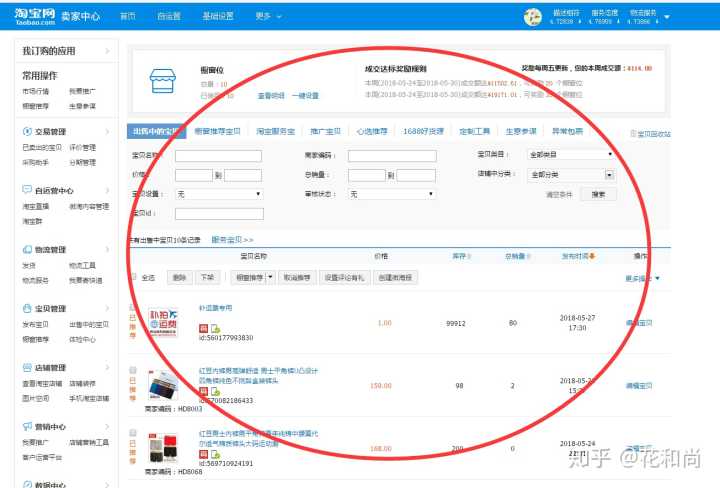Viewport: 720px width, 488px height.
Task: Click the 交易管理 section icon
Action: tap(27, 131)
